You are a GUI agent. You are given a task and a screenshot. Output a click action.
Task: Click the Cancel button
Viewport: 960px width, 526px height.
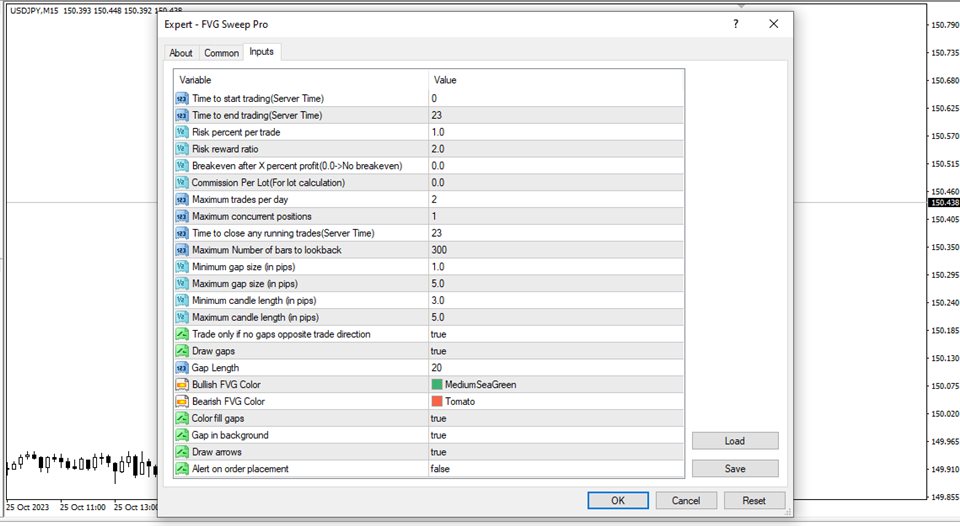(686, 500)
